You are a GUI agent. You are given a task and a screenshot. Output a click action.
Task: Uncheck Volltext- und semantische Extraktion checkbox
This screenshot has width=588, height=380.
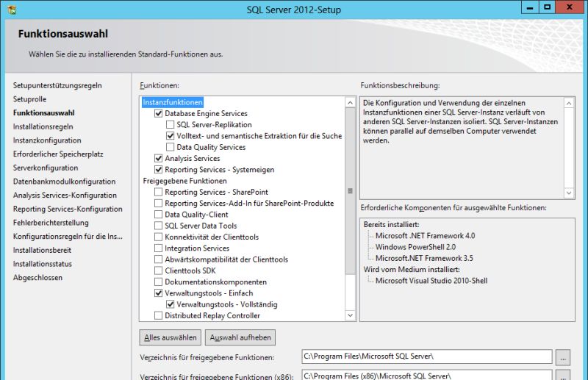pos(171,136)
